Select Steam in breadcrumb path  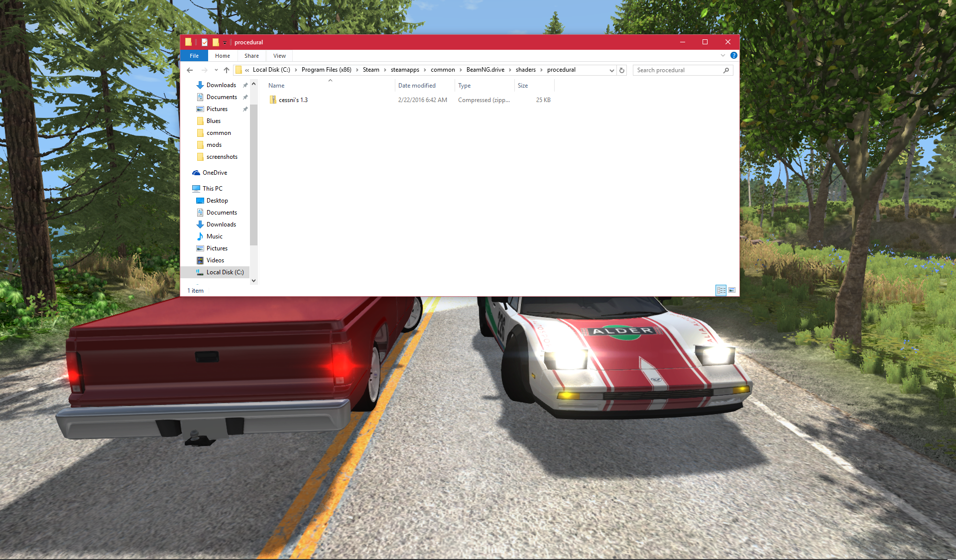[x=371, y=70]
